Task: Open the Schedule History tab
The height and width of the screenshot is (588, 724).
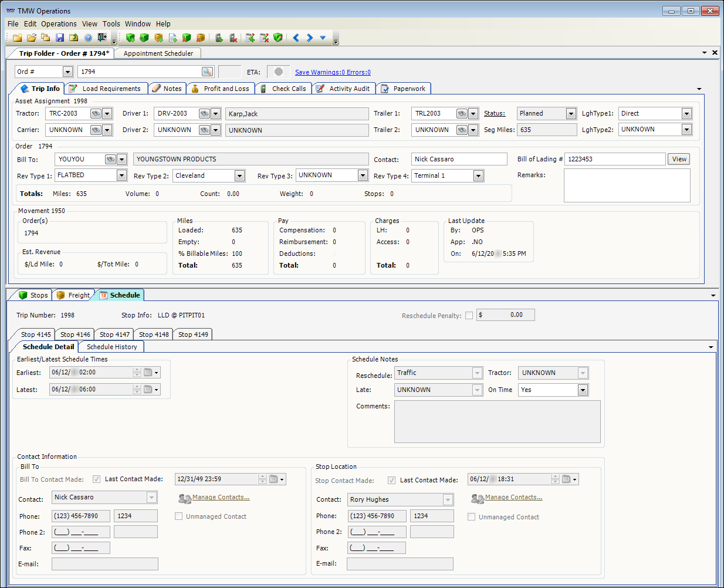Action: coord(111,346)
